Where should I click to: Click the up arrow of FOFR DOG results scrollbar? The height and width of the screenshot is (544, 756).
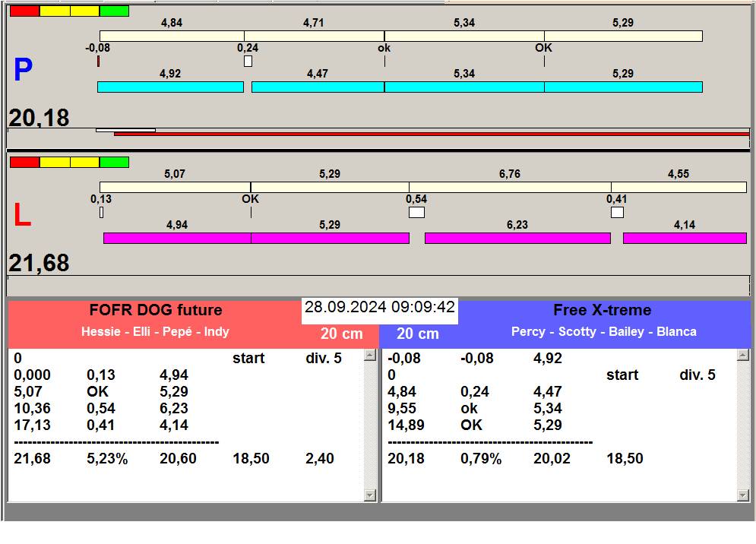tap(370, 356)
